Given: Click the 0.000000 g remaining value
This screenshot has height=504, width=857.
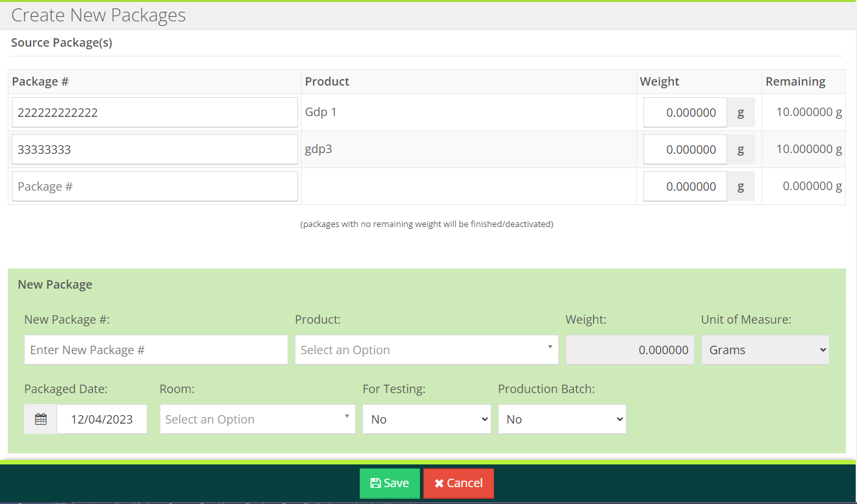Looking at the screenshot, I should pyautogui.click(x=812, y=186).
